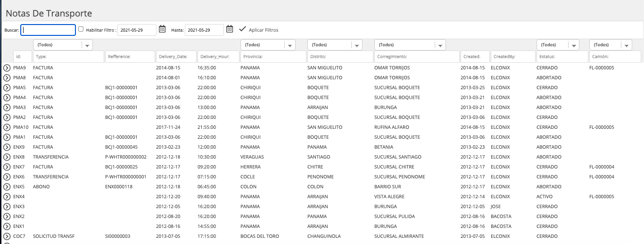Open the Distrito column (Todos) dropdown
This screenshot has height=244, width=644.
pos(335,45)
